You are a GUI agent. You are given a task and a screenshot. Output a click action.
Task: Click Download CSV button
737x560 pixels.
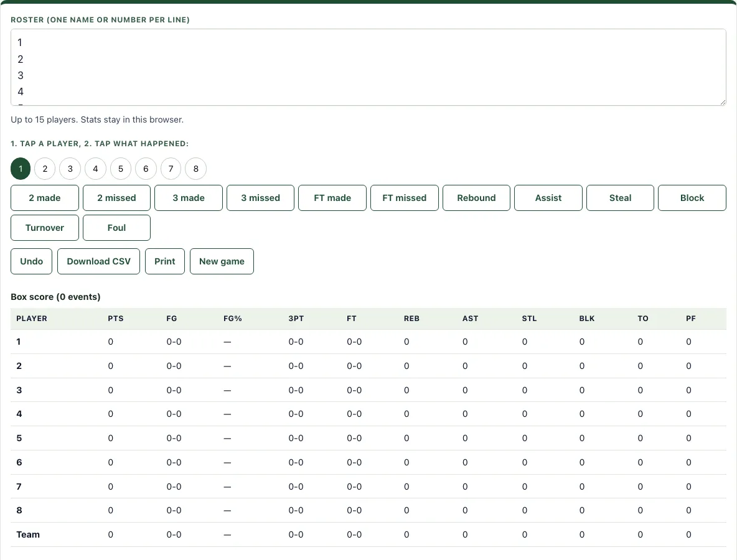[99, 261]
